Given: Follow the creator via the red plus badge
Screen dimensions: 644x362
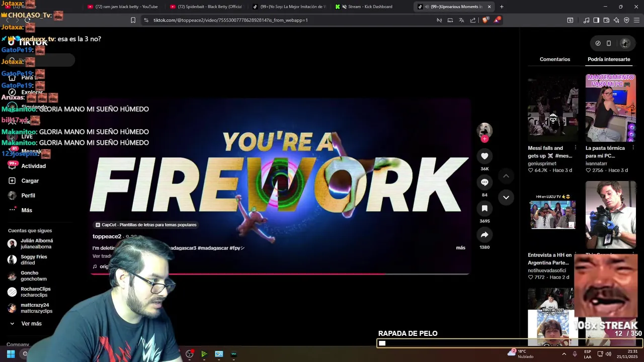Looking at the screenshot, I should [485, 139].
